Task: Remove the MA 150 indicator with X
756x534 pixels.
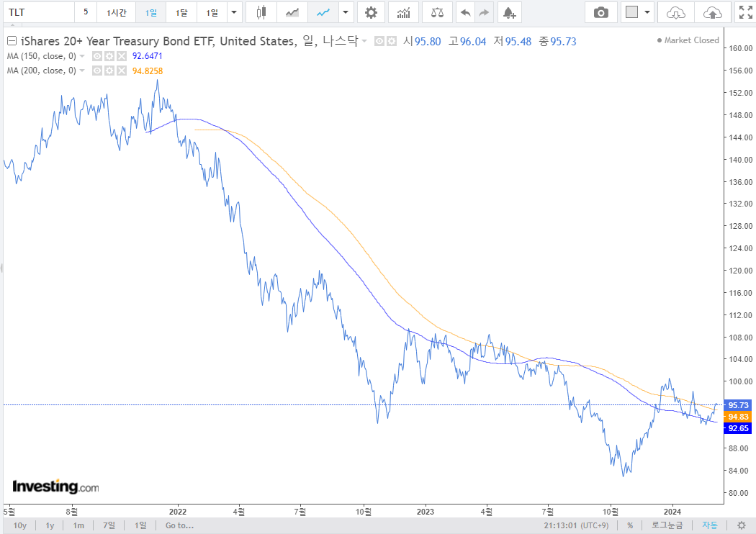Action: (x=122, y=56)
